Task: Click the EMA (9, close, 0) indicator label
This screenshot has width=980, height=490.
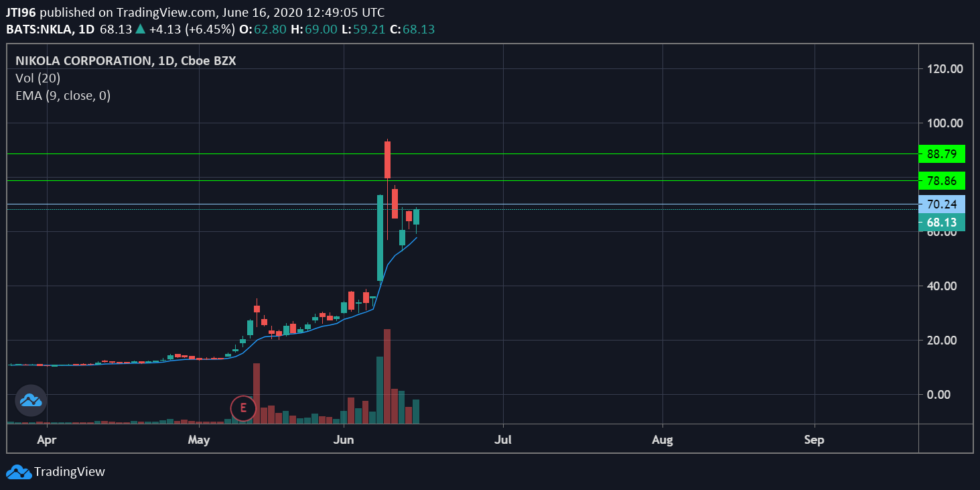Action: coord(63,95)
